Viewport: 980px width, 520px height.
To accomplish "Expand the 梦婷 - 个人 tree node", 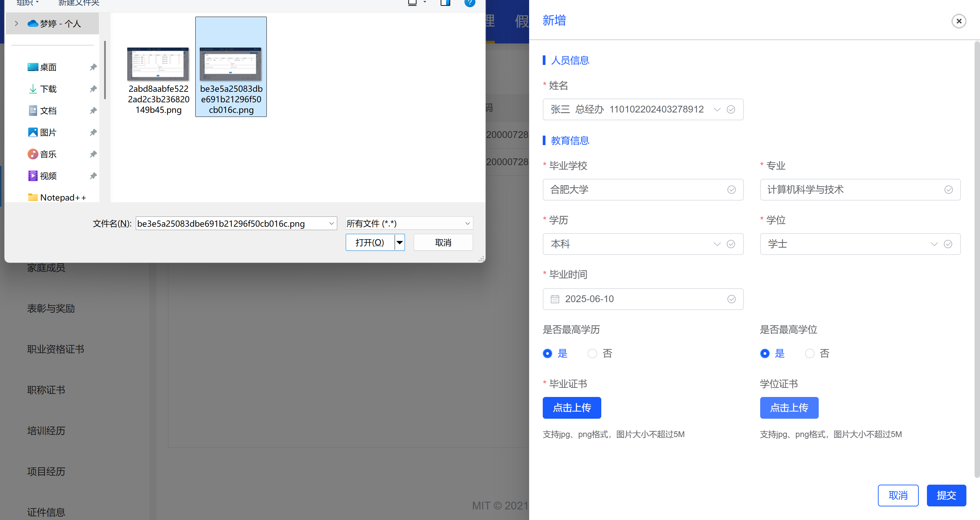I will 16,23.
